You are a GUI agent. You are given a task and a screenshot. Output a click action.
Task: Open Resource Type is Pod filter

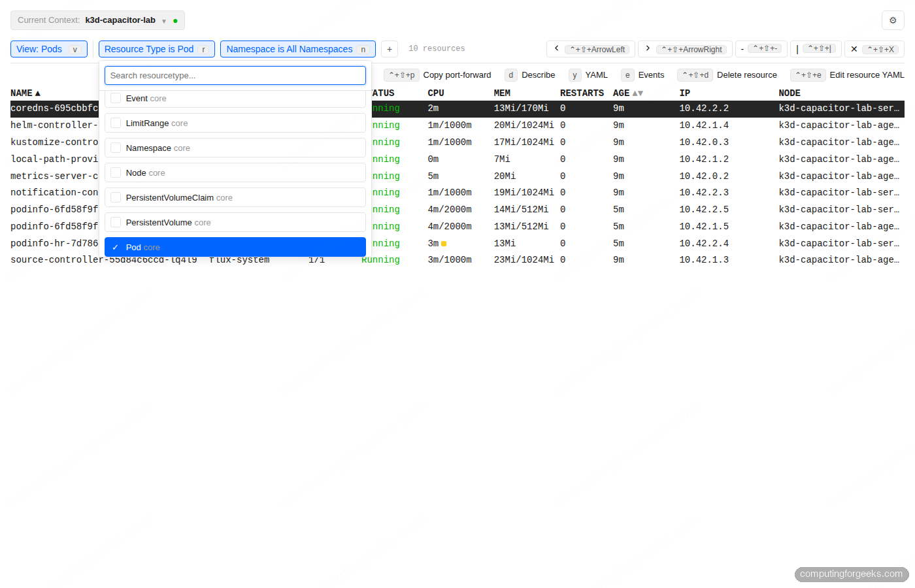tap(157, 49)
